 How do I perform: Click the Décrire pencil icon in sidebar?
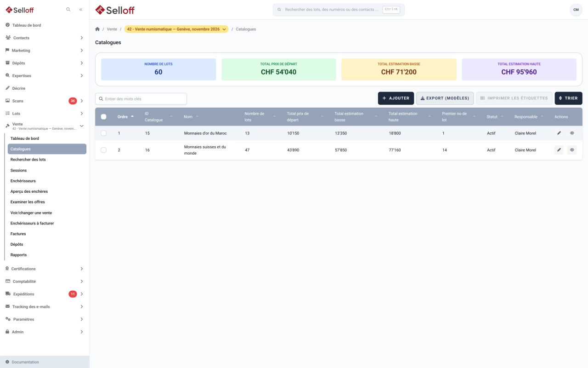point(8,88)
